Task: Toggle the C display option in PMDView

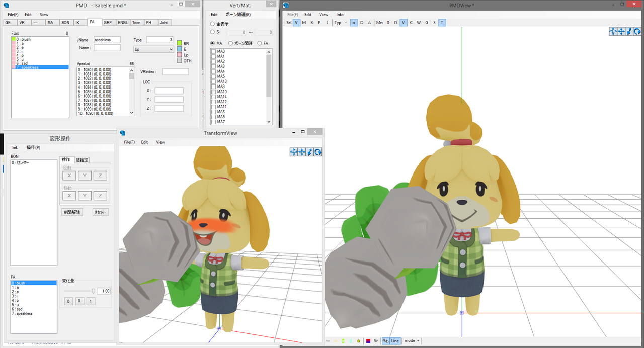Action: pos(411,23)
